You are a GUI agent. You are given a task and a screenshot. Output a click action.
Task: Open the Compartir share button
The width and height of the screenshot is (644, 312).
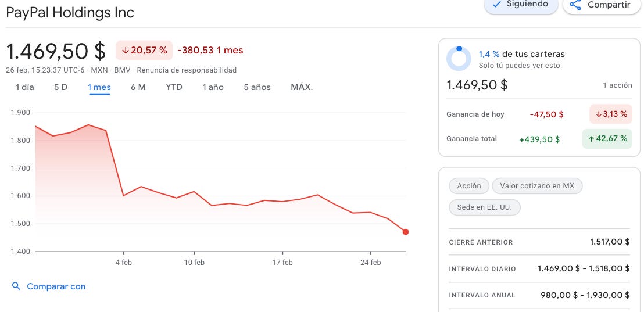tap(601, 5)
